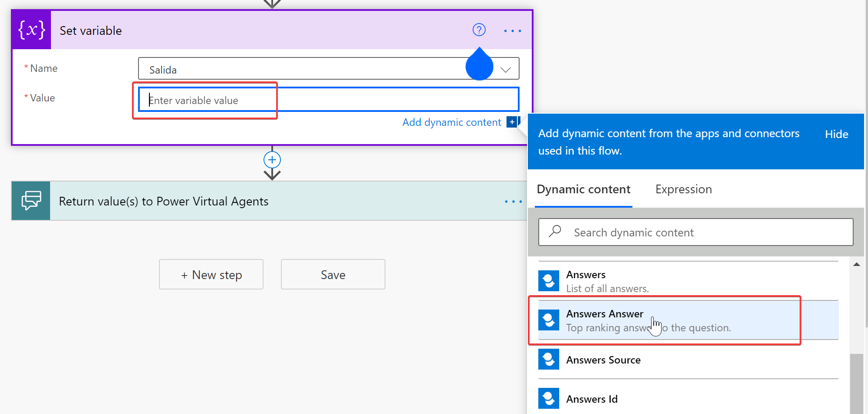
Task: Collapse the Set variable card header
Action: tap(261, 30)
